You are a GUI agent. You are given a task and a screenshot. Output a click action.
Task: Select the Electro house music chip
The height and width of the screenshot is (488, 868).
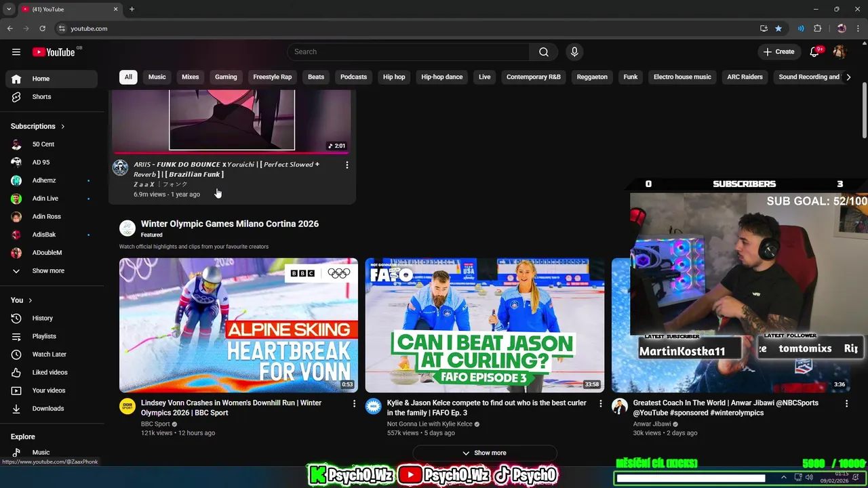coord(682,77)
